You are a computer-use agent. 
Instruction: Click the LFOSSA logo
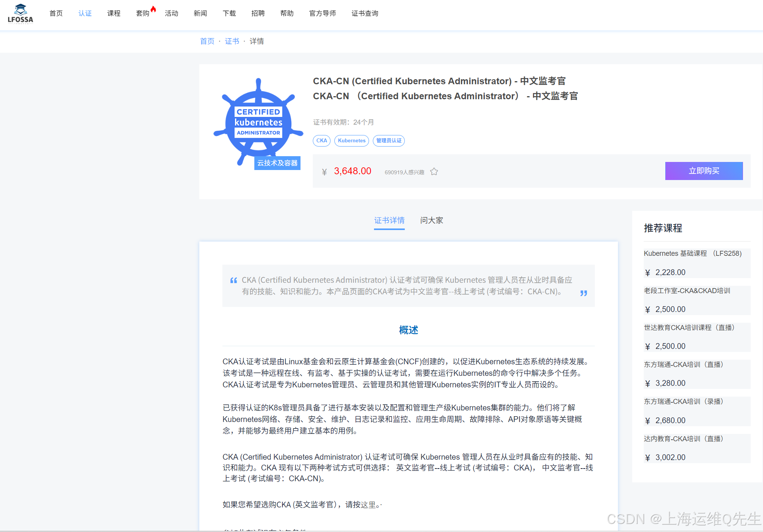20,14
